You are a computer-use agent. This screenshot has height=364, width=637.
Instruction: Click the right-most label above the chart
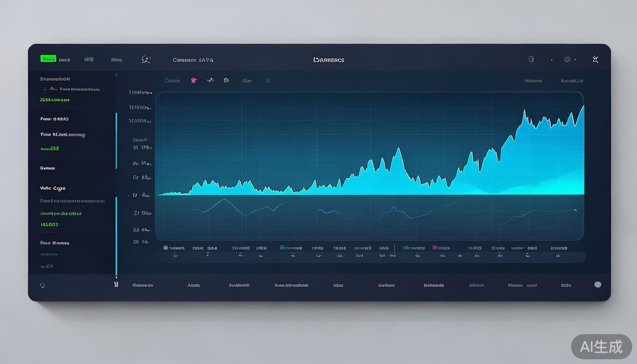[x=572, y=81]
